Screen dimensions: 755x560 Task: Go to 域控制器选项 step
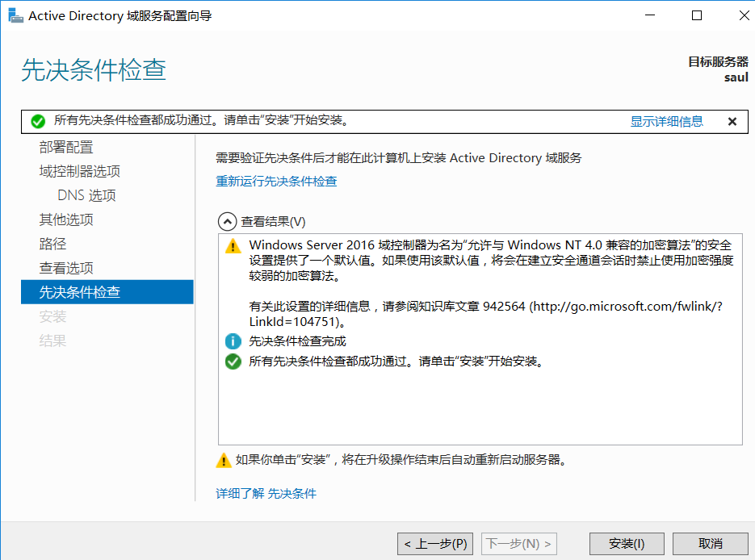[x=80, y=171]
